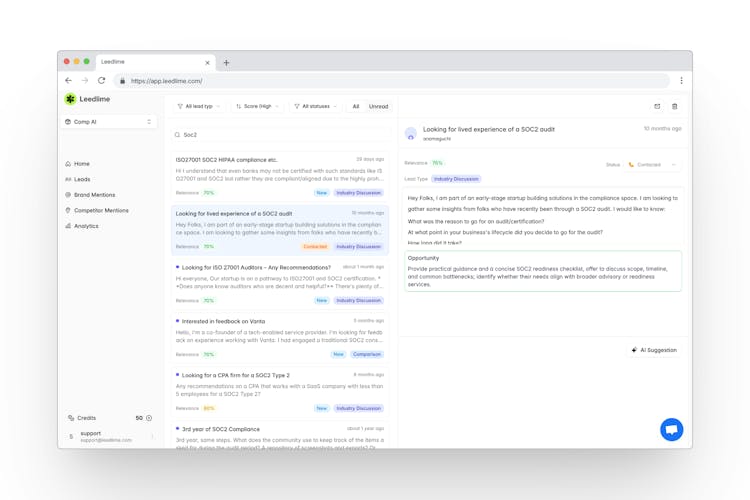Expand the All lead types filter
Screen dimensions: 750x500
click(x=199, y=106)
